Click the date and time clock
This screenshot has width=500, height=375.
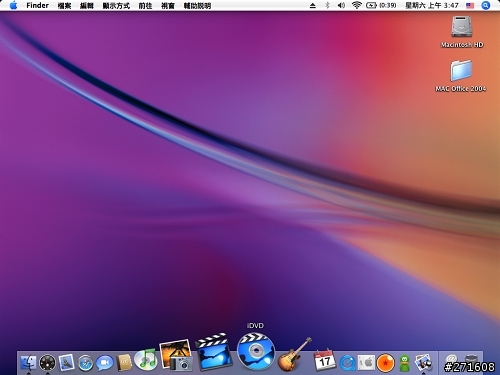(x=432, y=5)
